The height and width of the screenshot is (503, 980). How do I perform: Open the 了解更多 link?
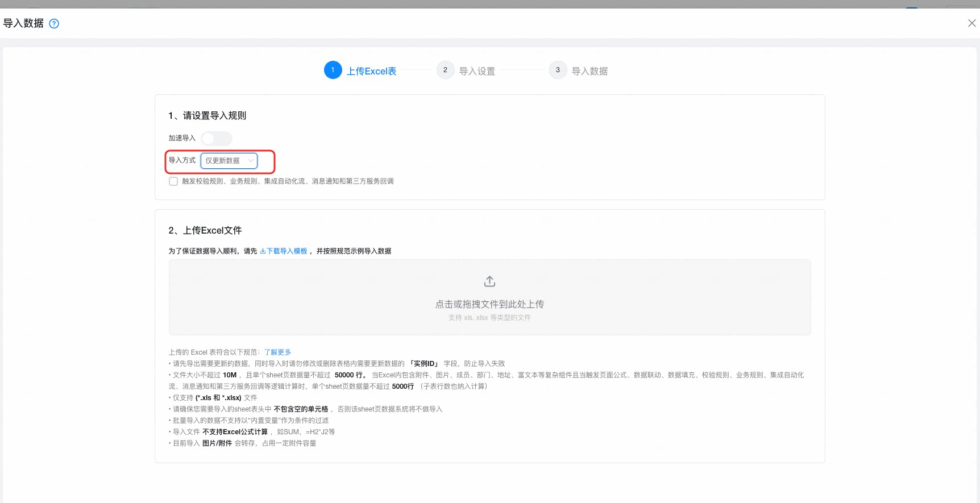coord(277,352)
